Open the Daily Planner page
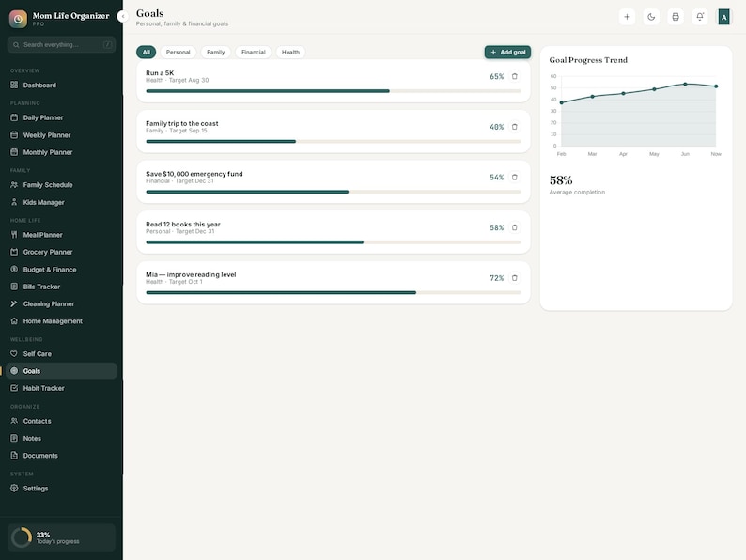 [61, 117]
